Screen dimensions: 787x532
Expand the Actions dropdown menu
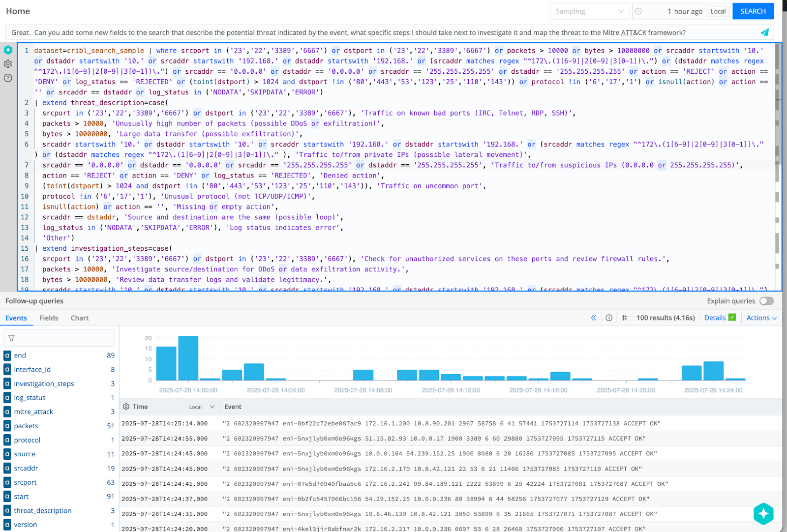[x=761, y=318]
